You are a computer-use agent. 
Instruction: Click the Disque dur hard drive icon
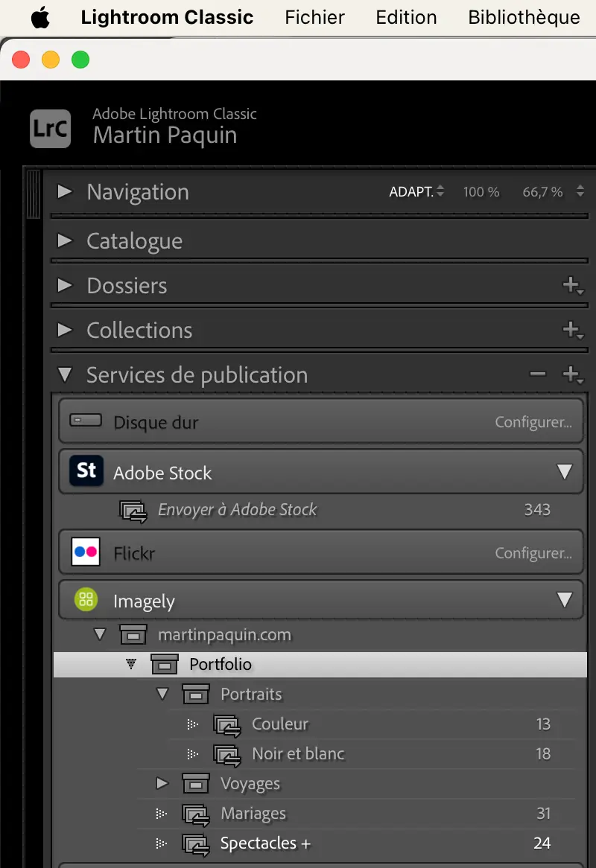86,421
